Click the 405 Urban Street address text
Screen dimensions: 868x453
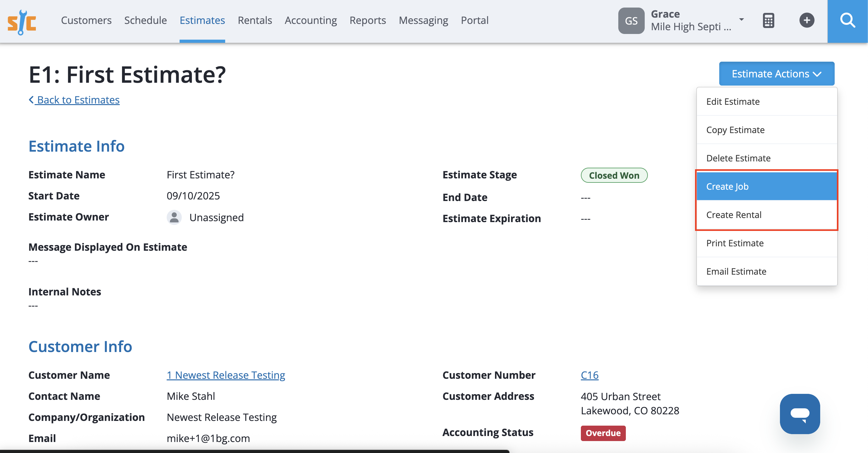click(620, 396)
